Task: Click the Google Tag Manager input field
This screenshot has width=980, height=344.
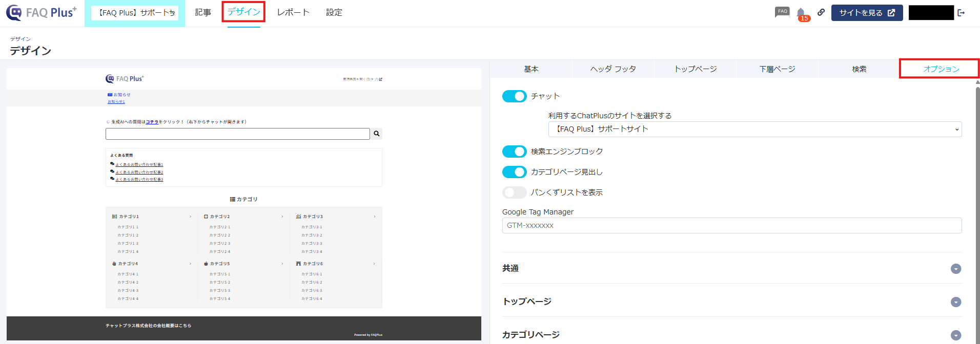Action: [x=732, y=225]
